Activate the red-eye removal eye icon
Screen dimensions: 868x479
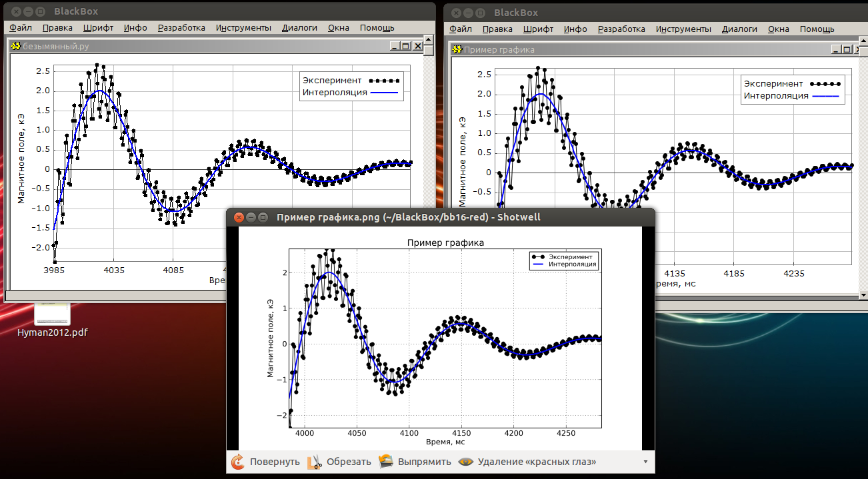pos(465,462)
